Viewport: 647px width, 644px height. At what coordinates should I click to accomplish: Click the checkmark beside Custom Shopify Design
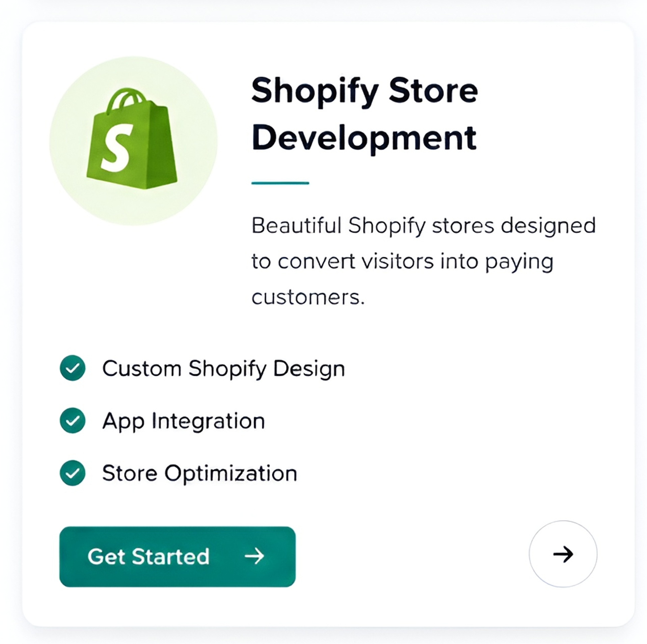point(73,368)
